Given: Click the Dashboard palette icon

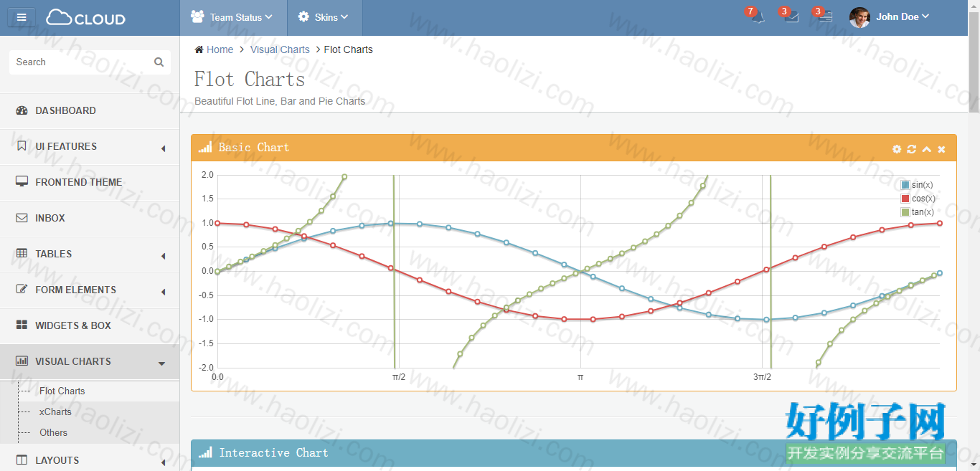Looking at the screenshot, I should (x=22, y=110).
